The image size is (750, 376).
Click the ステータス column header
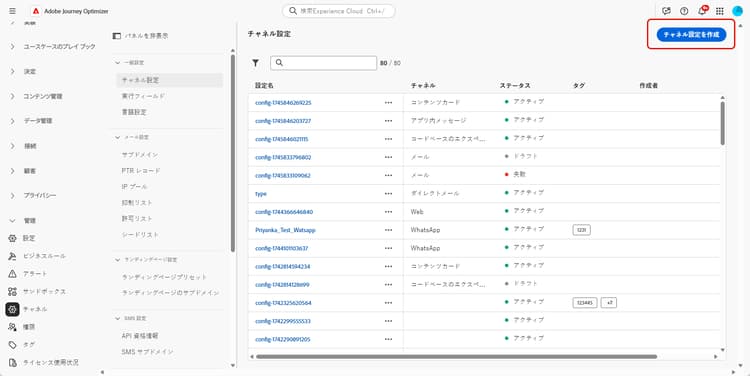[x=515, y=86]
